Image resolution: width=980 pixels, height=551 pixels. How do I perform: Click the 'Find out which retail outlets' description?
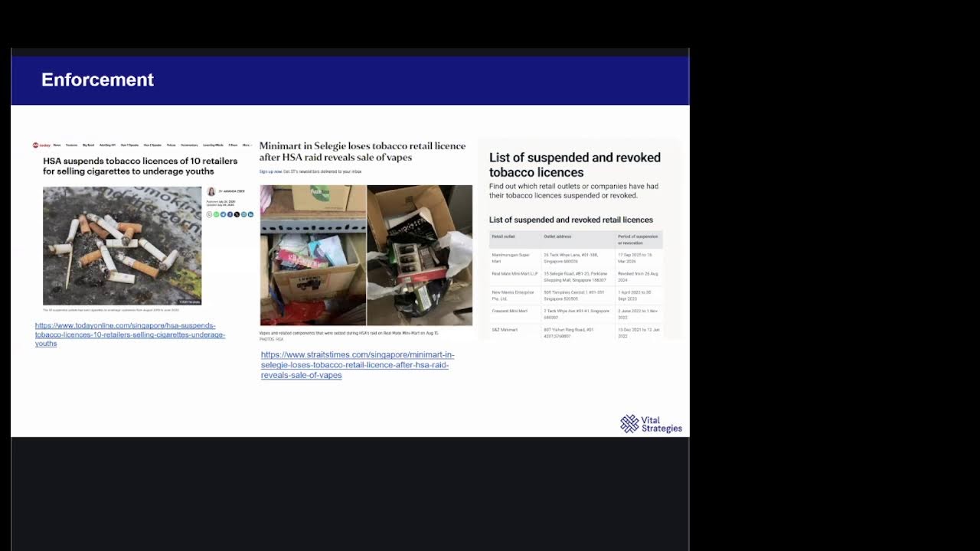click(x=573, y=191)
